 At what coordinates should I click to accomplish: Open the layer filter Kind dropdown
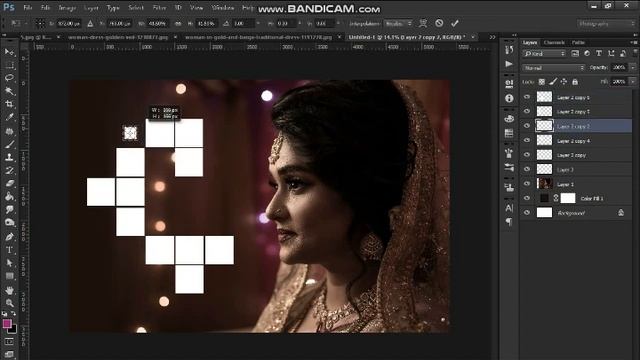pyautogui.click(x=544, y=53)
